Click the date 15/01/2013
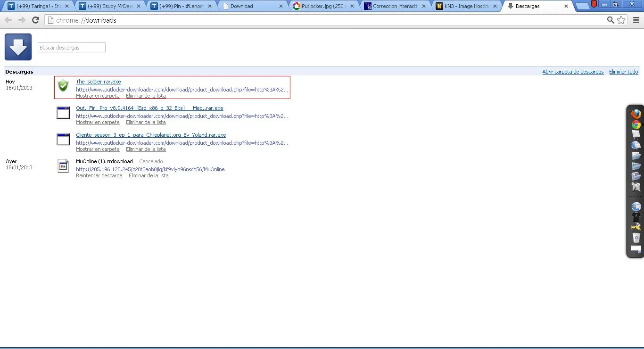The height and width of the screenshot is (349, 644). [19, 167]
